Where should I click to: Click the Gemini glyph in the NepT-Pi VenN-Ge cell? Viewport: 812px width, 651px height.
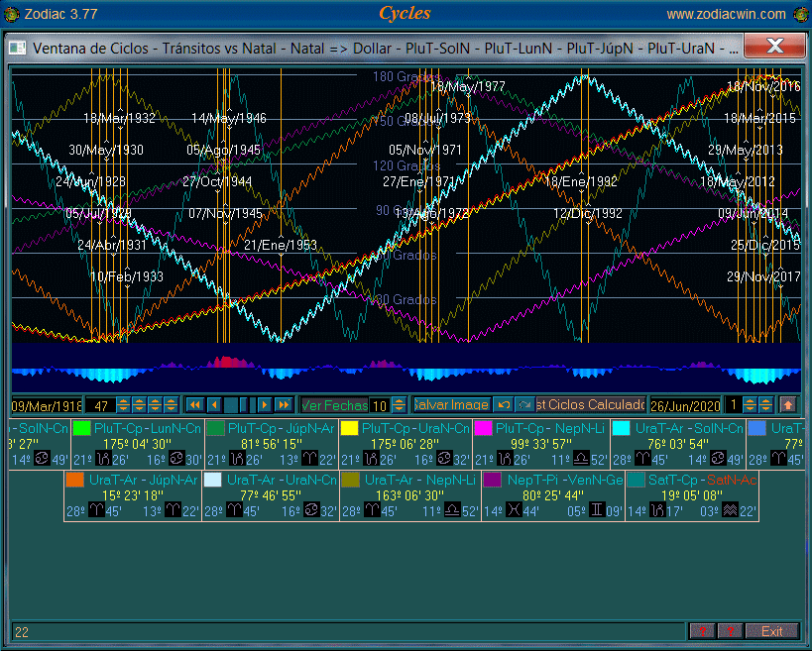597,510
